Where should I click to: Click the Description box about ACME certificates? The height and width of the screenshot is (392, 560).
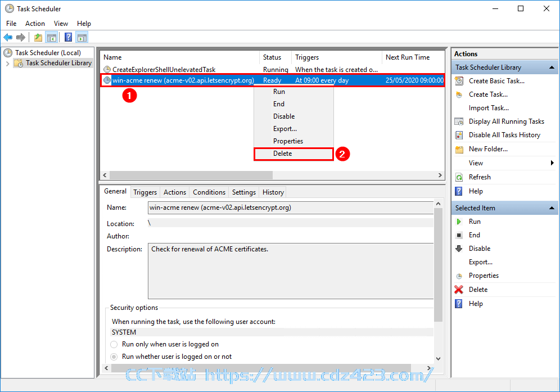pyautogui.click(x=291, y=271)
